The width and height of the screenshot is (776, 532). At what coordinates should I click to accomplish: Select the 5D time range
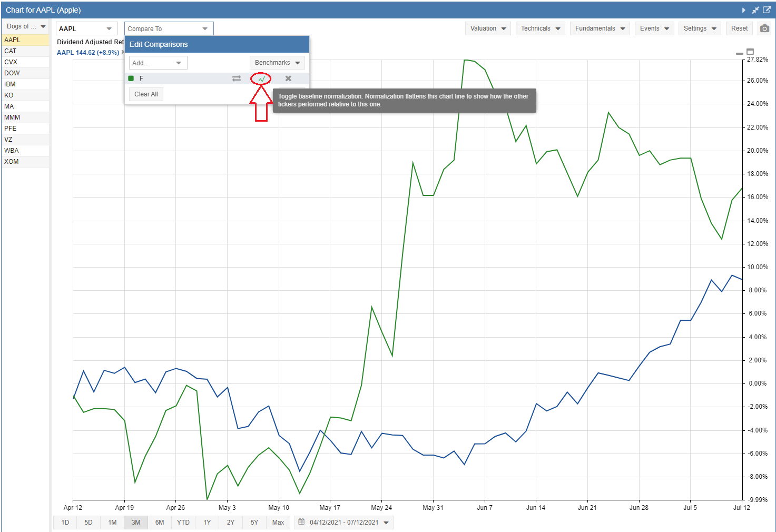click(89, 523)
